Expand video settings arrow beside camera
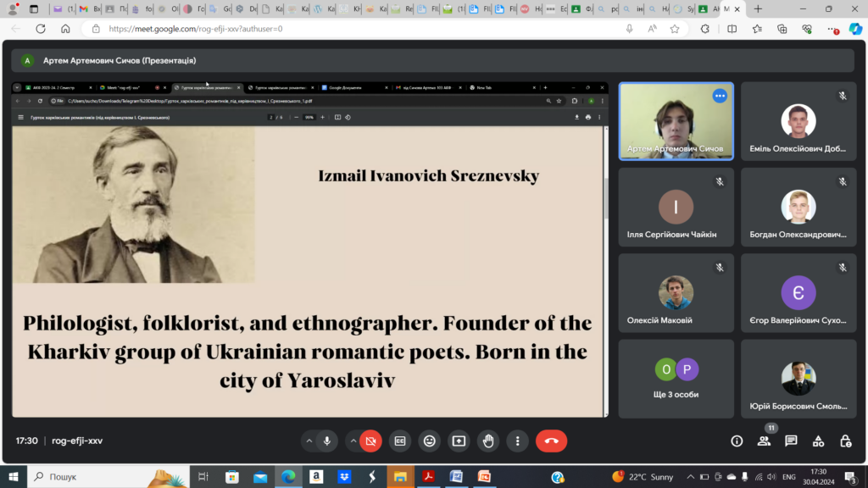Viewport: 868px width, 488px height. 352,441
